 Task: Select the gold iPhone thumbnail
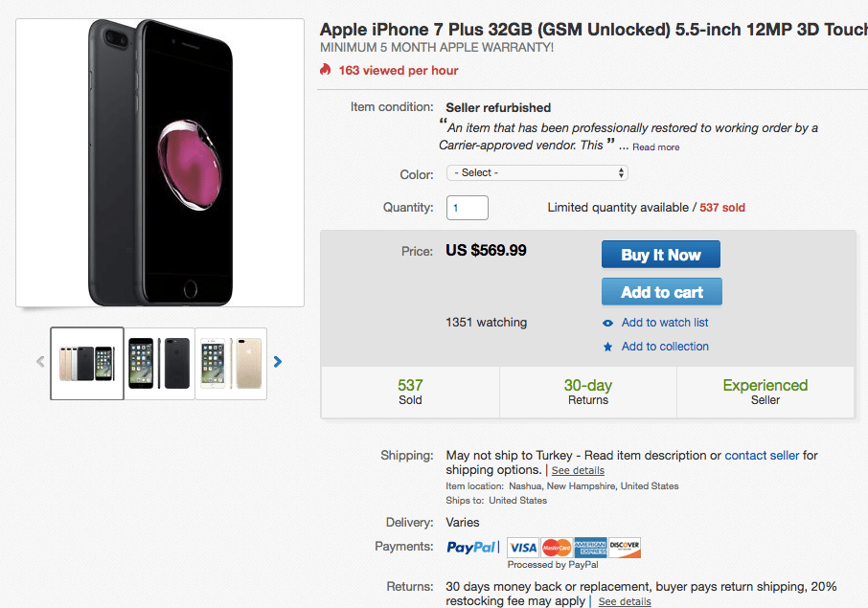click(230, 364)
